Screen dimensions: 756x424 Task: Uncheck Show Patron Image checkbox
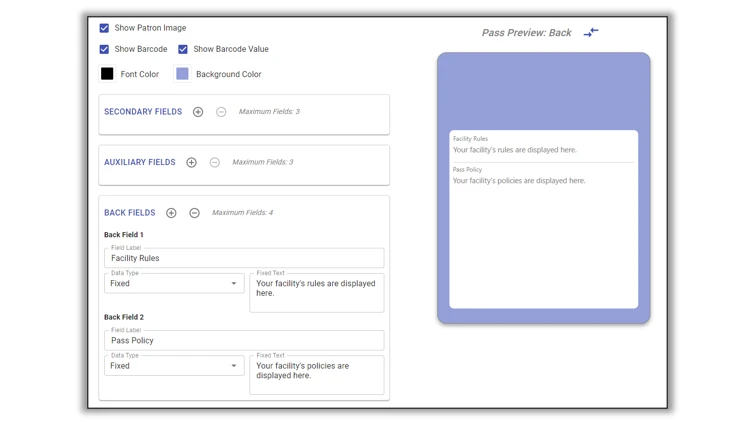104,28
